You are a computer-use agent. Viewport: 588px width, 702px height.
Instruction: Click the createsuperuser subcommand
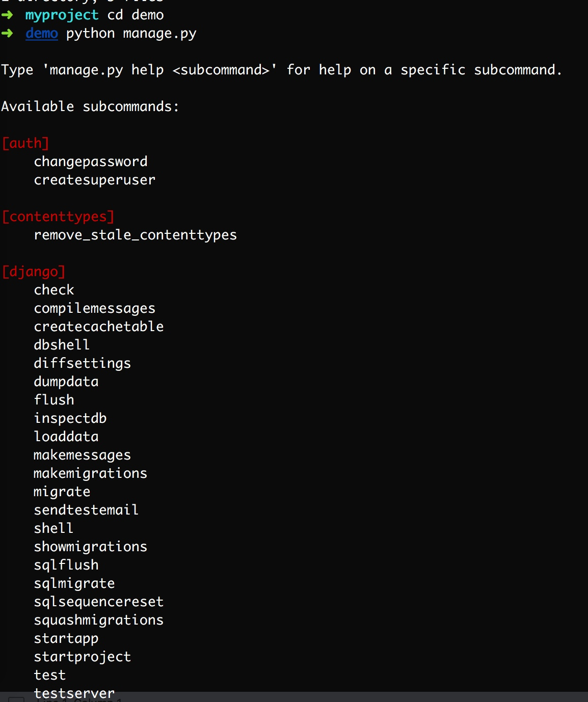click(95, 180)
